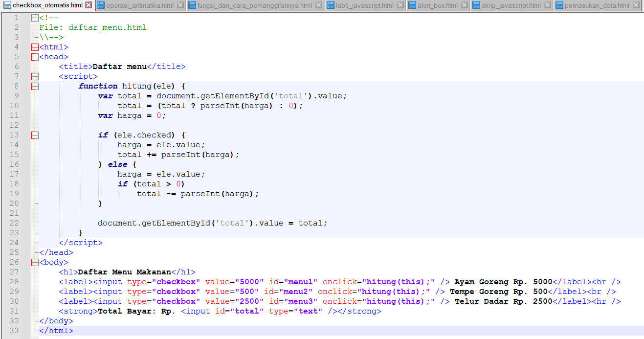Click line number 33 in the gutter
The height and width of the screenshot is (339, 644).
tap(14, 331)
